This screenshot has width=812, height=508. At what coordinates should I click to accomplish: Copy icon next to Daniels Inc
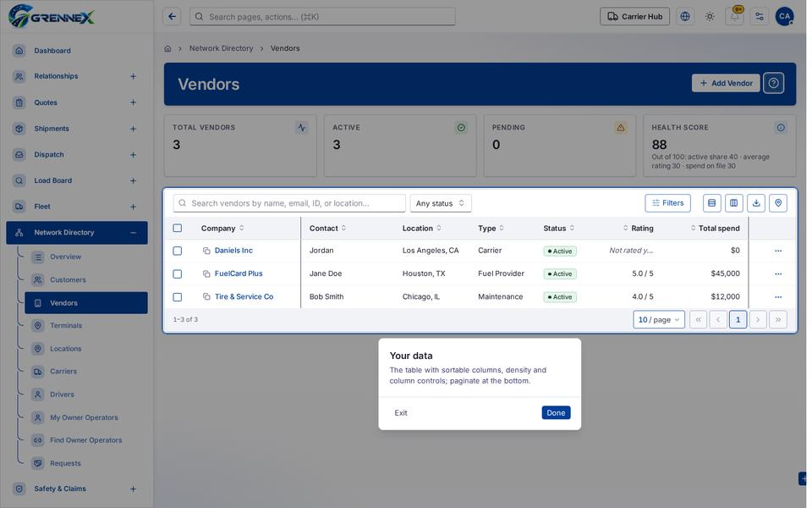point(206,251)
